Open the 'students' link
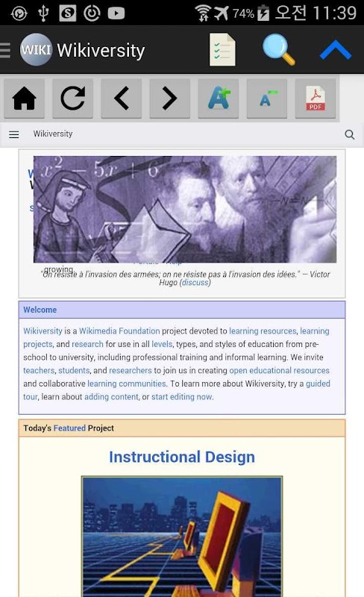This screenshot has height=597, width=364. 74,370
